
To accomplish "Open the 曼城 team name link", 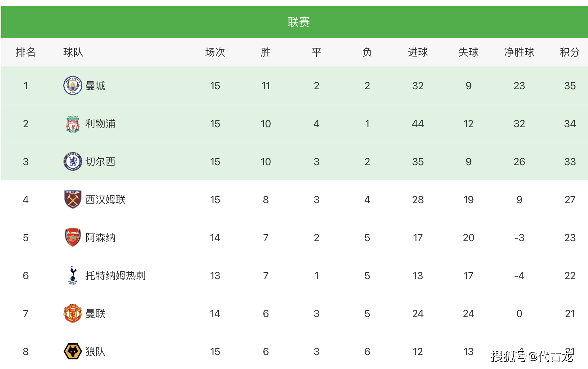I will (95, 86).
